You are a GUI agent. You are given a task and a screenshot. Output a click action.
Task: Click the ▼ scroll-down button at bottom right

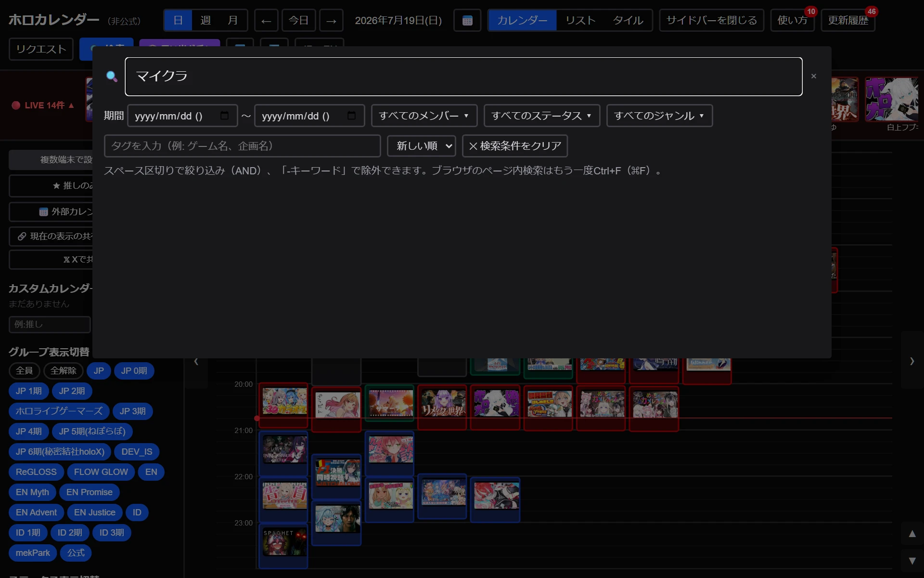[912, 561]
